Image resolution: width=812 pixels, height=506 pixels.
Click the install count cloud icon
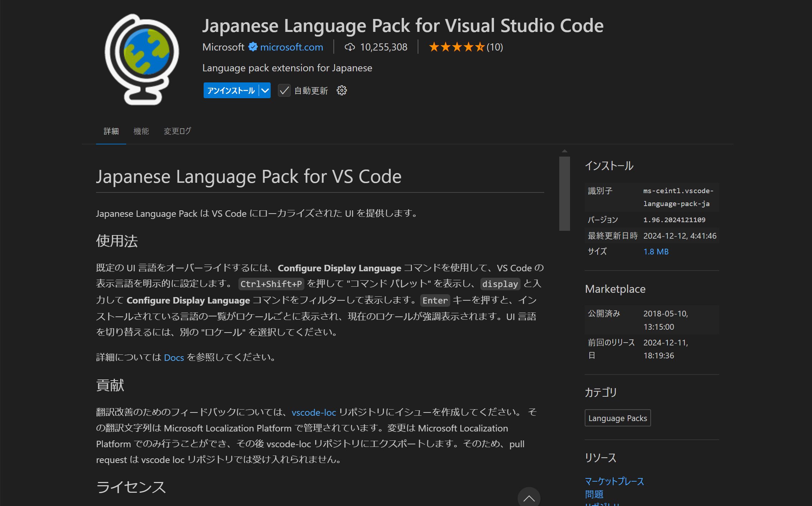(350, 47)
